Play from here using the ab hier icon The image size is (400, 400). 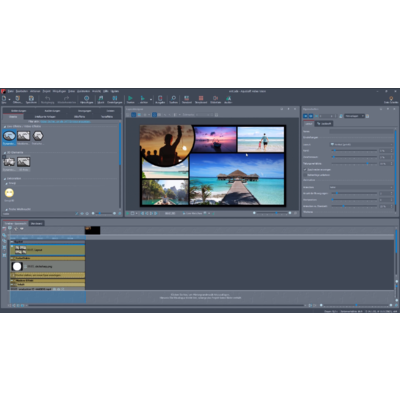143,98
